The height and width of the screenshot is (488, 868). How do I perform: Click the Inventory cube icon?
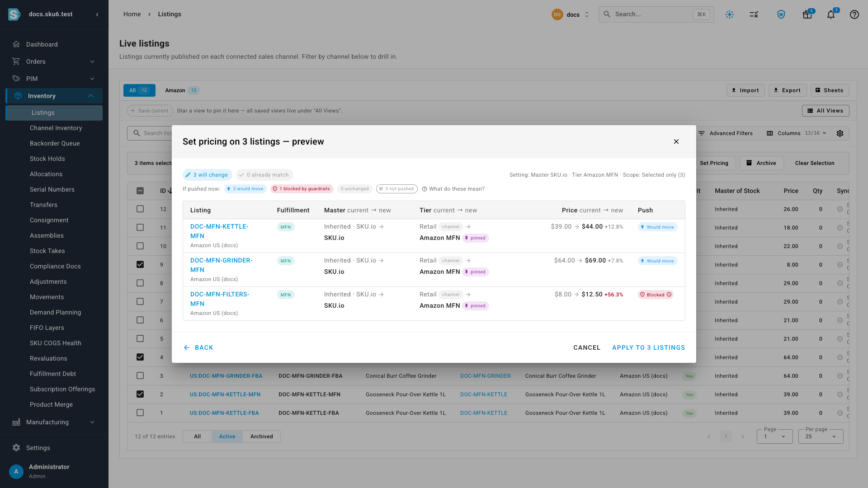pos(18,96)
